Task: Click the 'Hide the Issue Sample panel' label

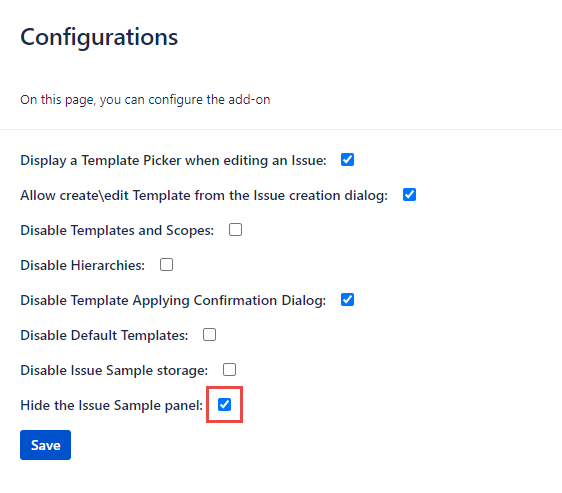Action: pyautogui.click(x=112, y=406)
